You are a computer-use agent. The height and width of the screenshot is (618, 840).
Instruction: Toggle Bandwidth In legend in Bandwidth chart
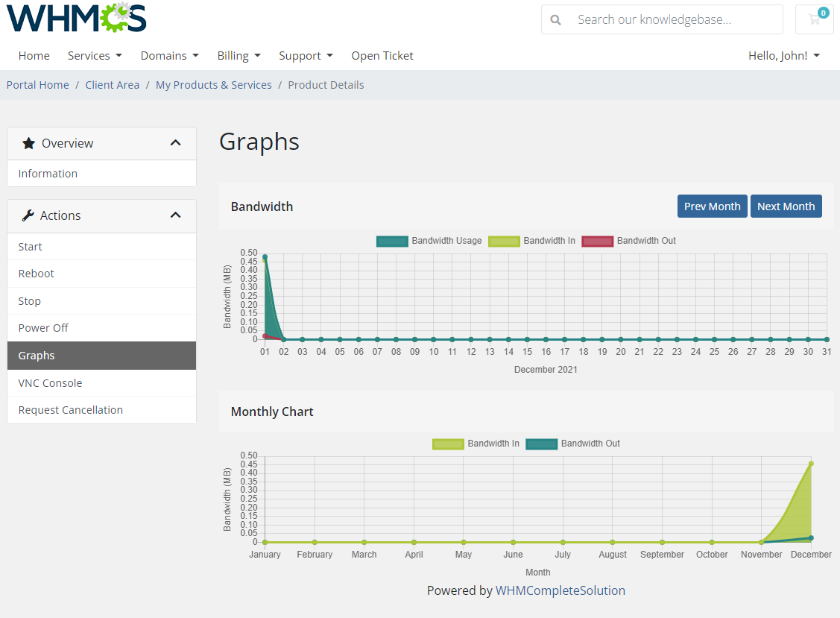coord(504,242)
